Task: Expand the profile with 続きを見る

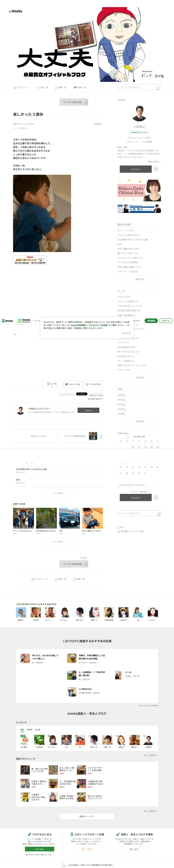Action: click(x=154, y=162)
